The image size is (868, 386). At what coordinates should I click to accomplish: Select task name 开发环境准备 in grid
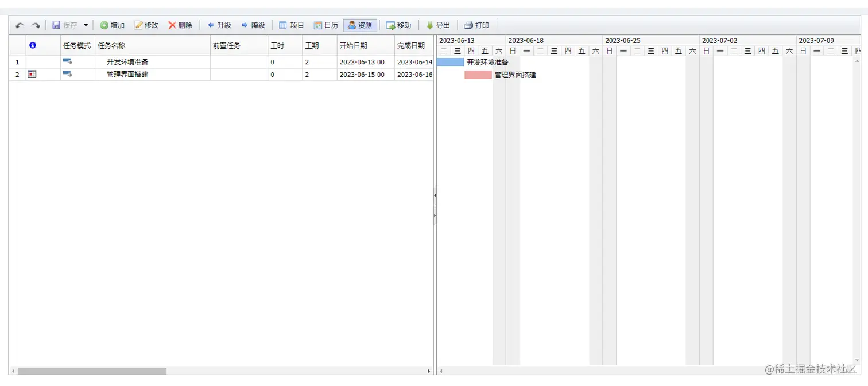(x=127, y=62)
